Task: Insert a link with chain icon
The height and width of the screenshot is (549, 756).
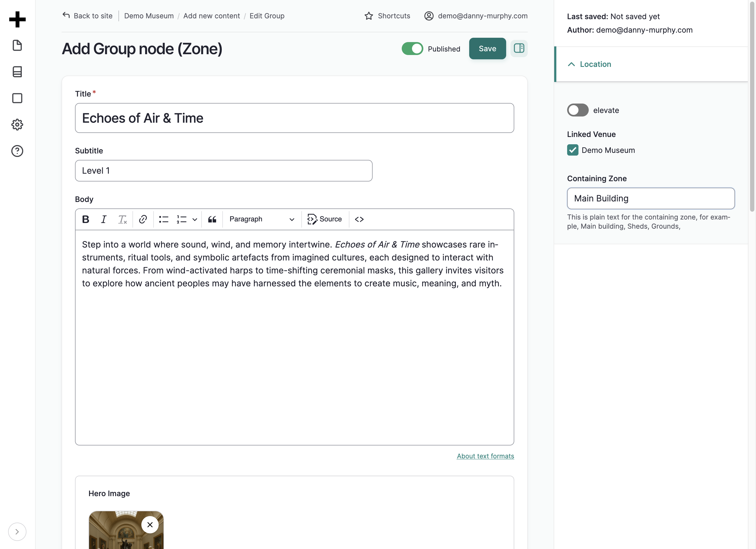Action: point(143,219)
